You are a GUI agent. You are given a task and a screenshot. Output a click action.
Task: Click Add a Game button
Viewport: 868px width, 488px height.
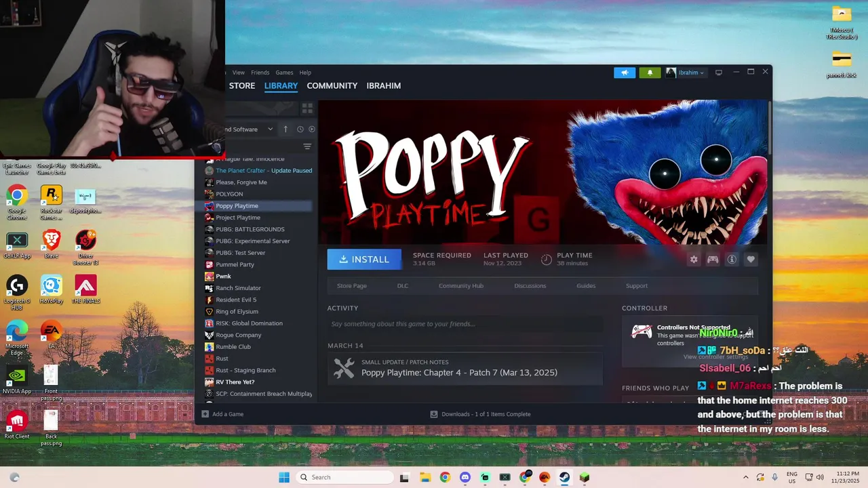222,414
